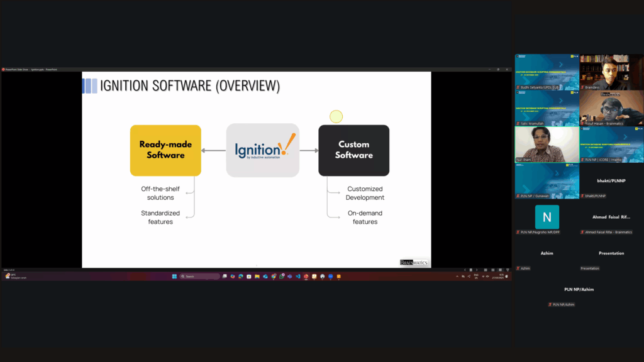Click the N avatar of PLN NP/Nugroho
Image resolution: width=644 pixels, height=362 pixels.
coord(547,217)
